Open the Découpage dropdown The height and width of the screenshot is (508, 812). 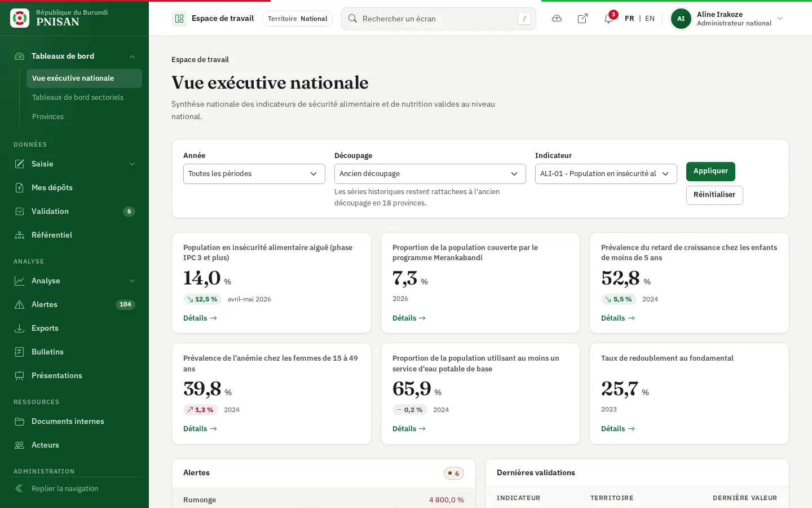pyautogui.click(x=430, y=174)
